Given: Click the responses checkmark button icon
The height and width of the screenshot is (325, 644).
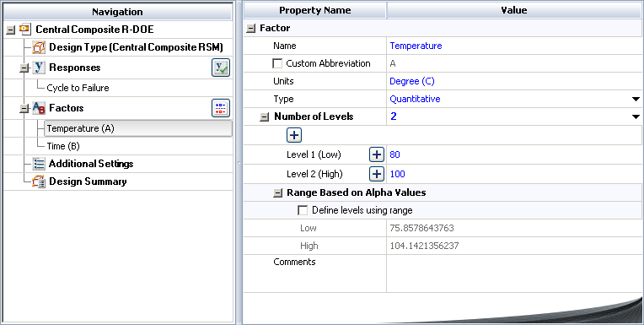Looking at the screenshot, I should [221, 68].
